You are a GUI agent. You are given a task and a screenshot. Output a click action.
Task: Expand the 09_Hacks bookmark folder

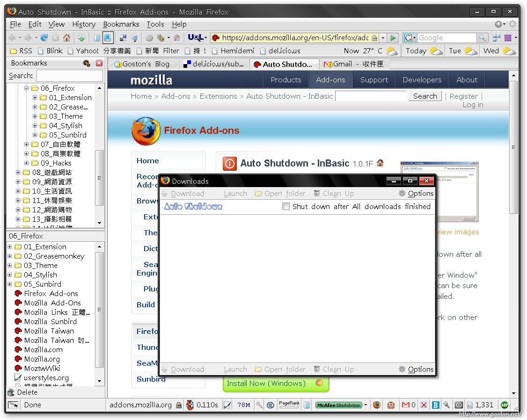(x=26, y=163)
